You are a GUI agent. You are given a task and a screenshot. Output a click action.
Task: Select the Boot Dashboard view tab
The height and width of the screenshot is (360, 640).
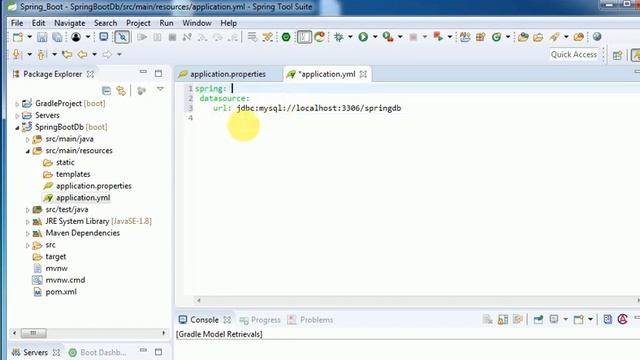point(98,352)
